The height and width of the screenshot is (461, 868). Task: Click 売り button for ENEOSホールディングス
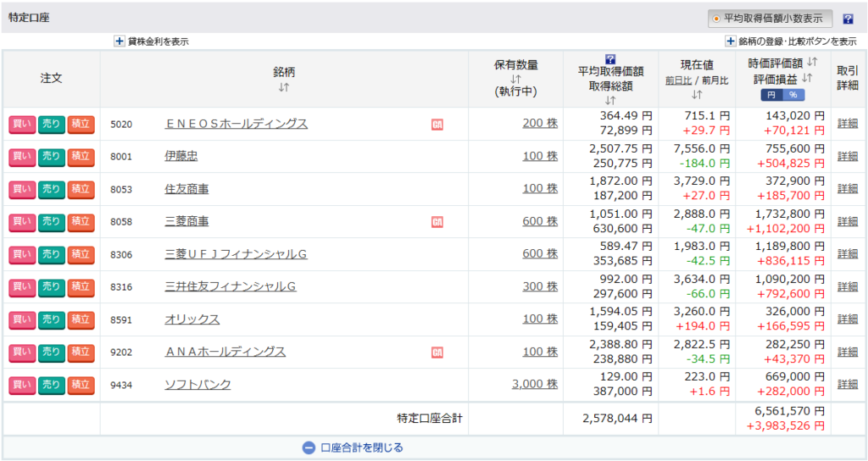coord(52,124)
